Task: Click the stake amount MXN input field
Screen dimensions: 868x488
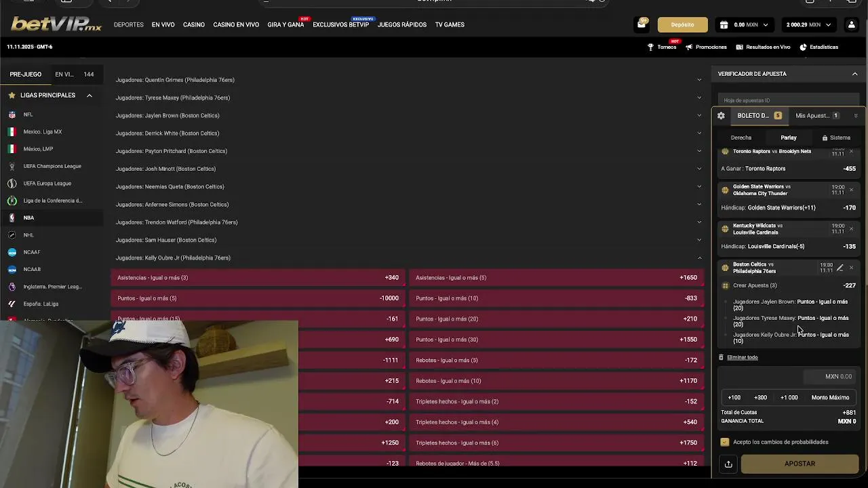Action: 830,376
